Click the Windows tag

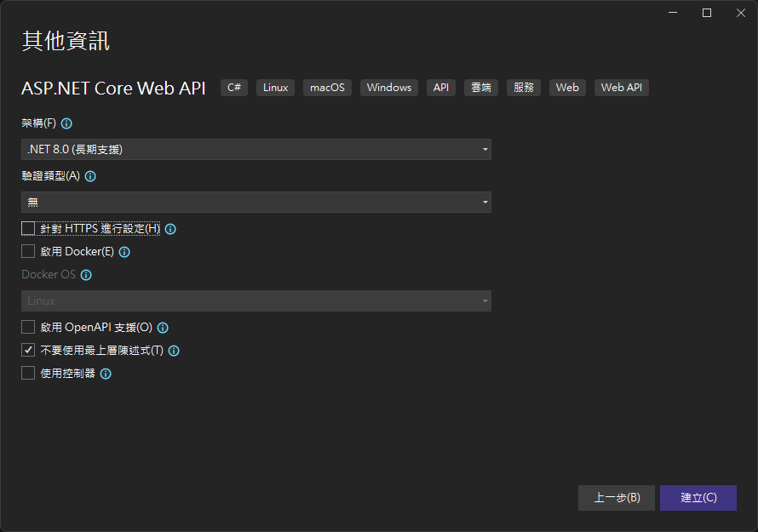(x=389, y=88)
